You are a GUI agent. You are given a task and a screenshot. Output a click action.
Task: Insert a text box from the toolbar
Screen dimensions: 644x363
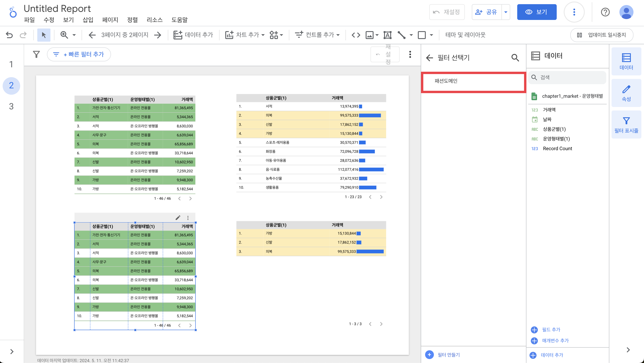click(387, 35)
